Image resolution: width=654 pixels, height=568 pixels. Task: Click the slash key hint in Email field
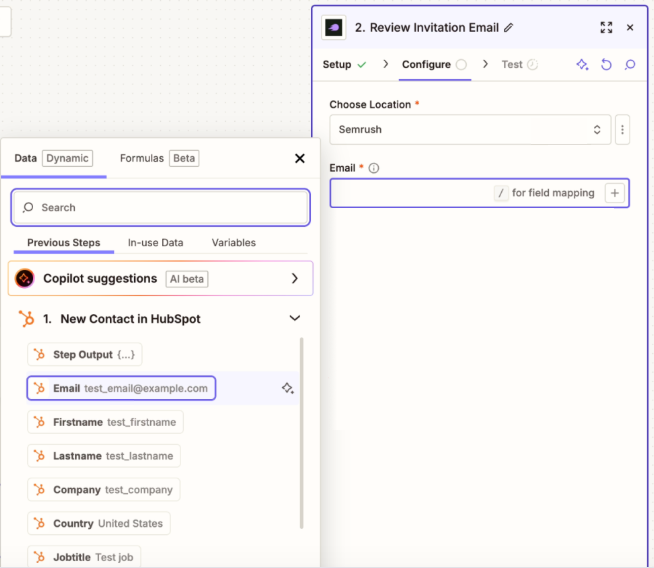tap(501, 193)
